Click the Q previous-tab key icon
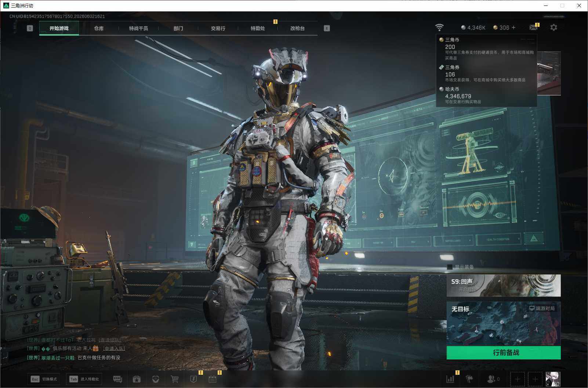 click(30, 28)
